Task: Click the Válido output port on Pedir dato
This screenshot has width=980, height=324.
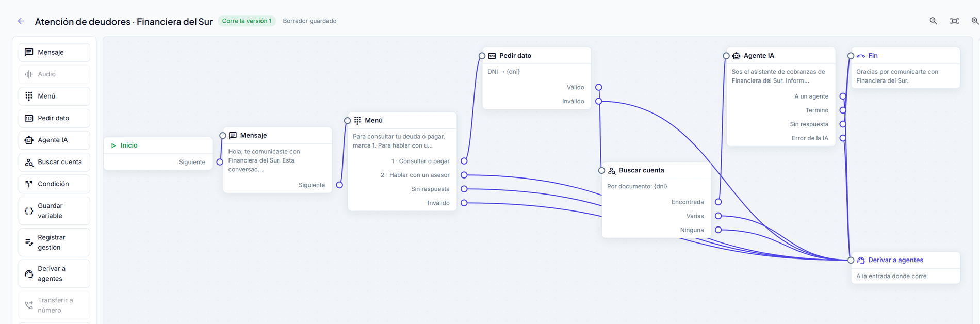Action: pos(598,87)
